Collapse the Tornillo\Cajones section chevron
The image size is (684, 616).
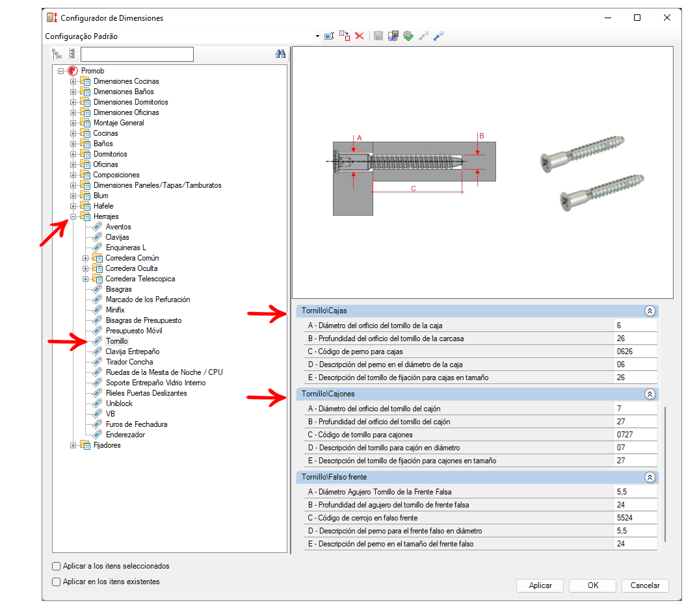[650, 394]
